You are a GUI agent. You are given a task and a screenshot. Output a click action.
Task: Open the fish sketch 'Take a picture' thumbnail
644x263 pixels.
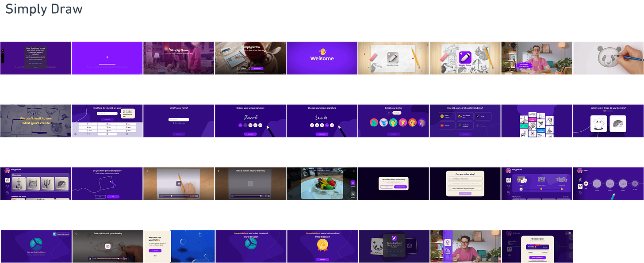(107, 246)
